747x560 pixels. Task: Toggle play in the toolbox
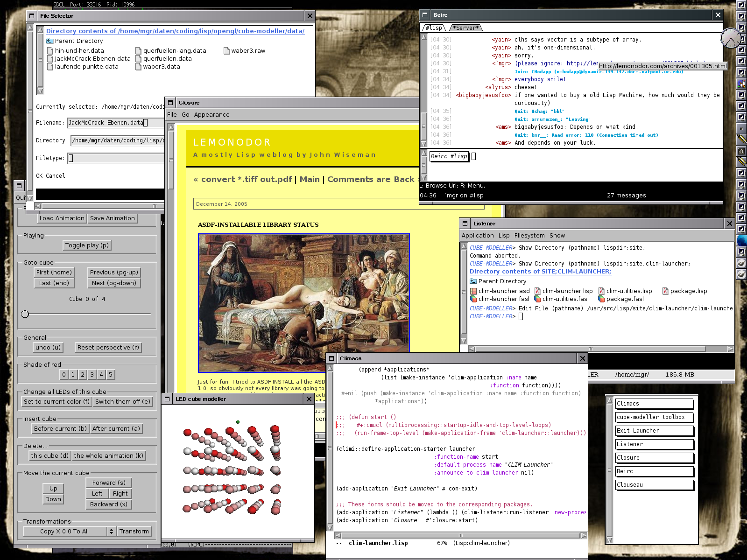[87, 245]
